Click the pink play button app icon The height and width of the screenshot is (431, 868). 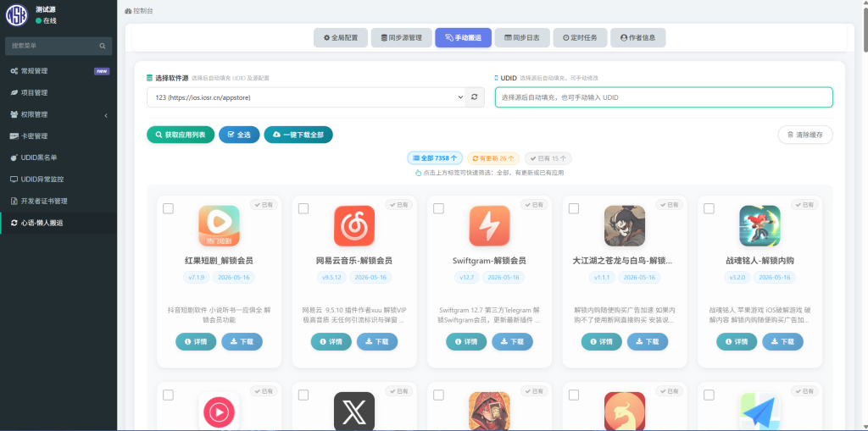219,411
